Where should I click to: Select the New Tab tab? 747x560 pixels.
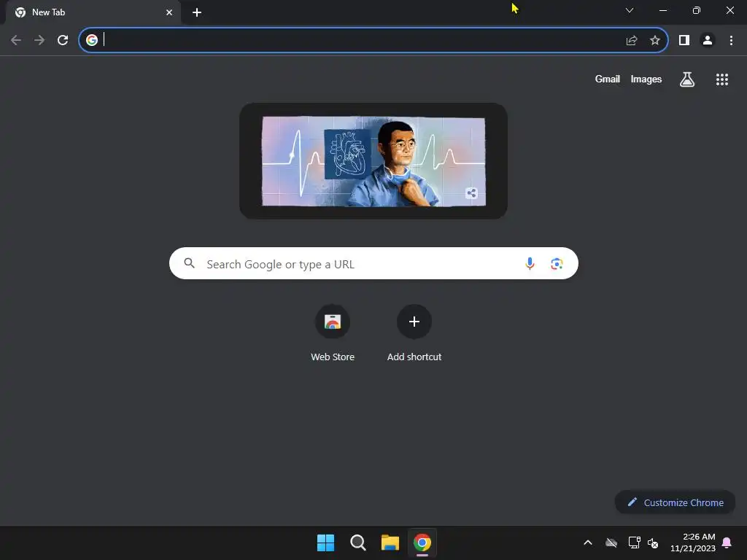tap(93, 12)
